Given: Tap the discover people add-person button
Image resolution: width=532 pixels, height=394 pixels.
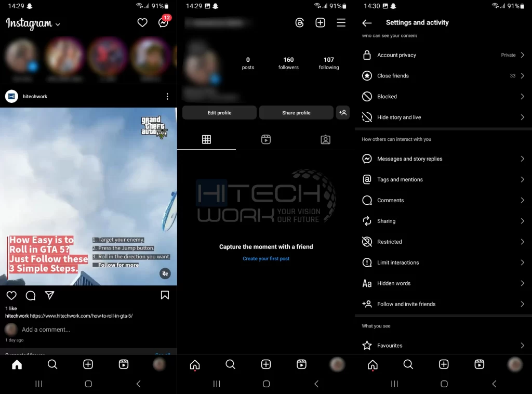Looking at the screenshot, I should (343, 113).
